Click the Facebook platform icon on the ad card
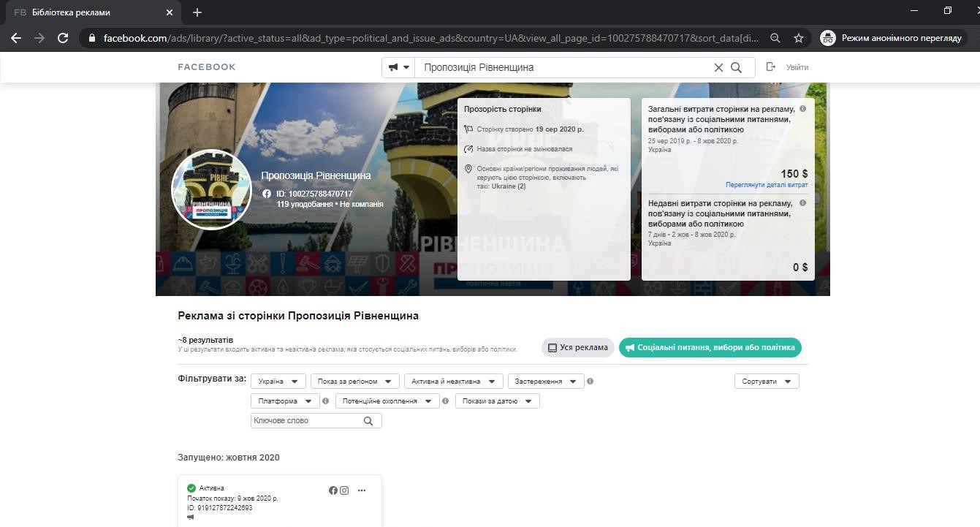 coord(333,490)
